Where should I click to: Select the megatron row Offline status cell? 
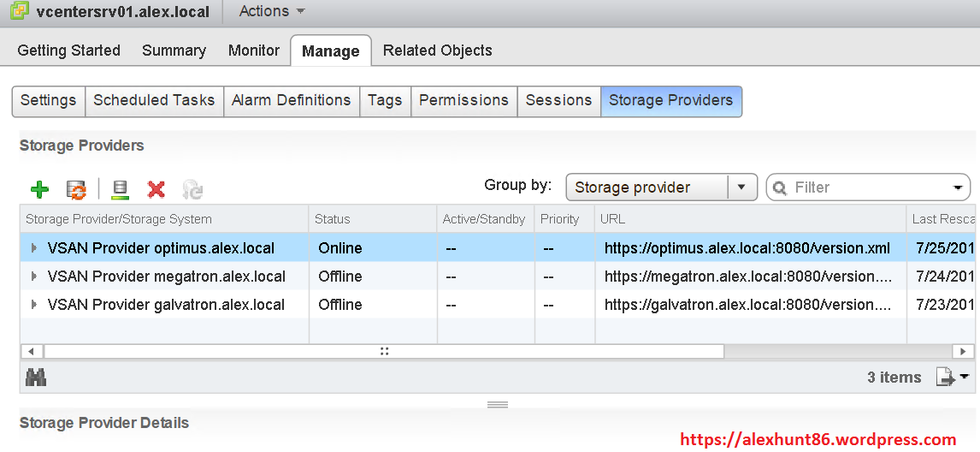373,277
